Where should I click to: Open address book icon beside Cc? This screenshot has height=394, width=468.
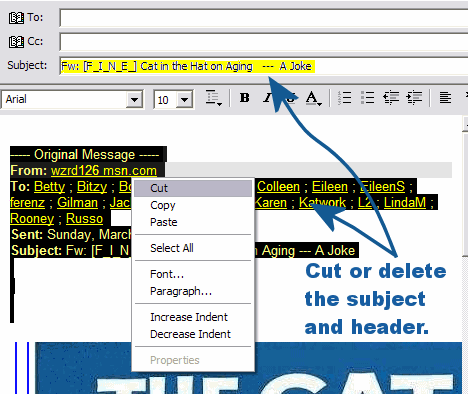16,42
